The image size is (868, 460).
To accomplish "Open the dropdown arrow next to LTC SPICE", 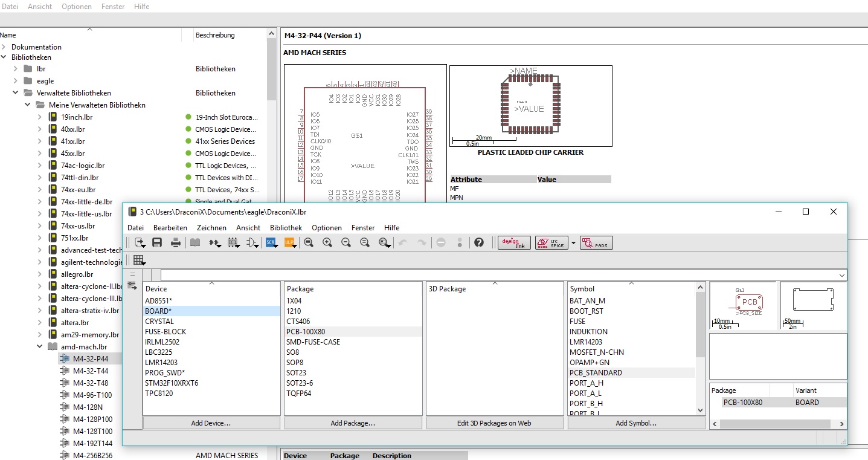I will point(573,242).
